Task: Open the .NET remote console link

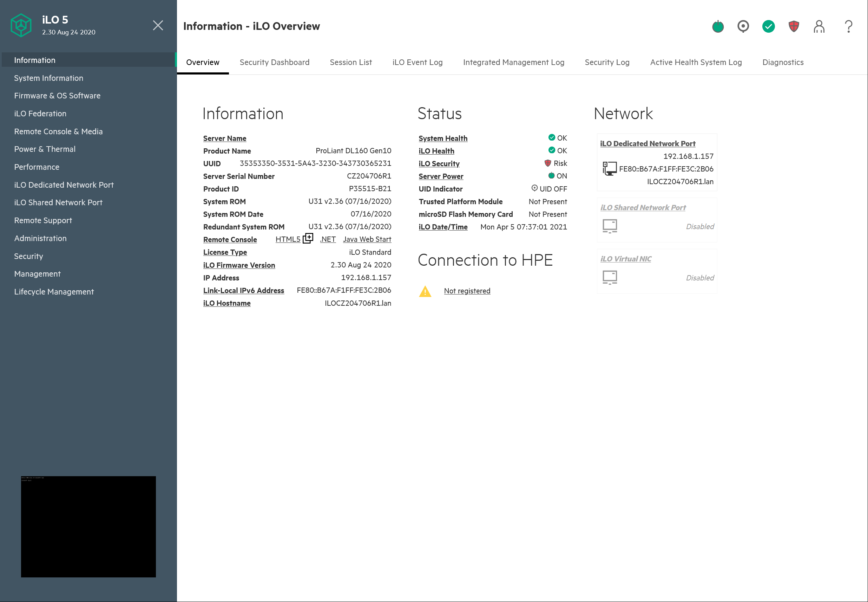Action: click(x=328, y=240)
